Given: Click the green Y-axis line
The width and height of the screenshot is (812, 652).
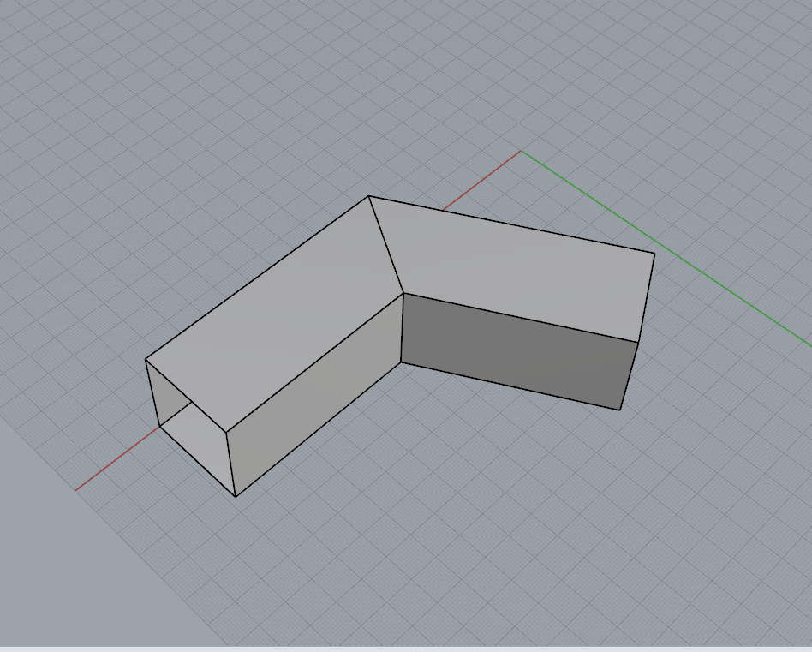Looking at the screenshot, I should tap(666, 249).
